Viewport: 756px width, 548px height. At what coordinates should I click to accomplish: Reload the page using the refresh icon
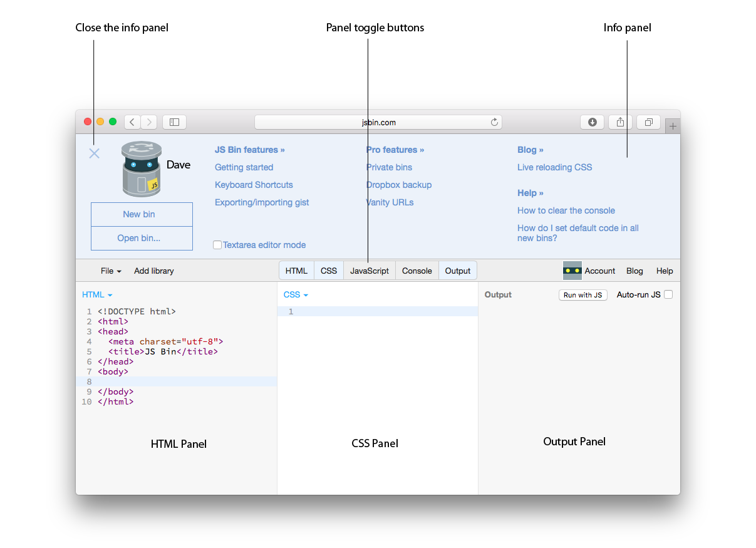[x=494, y=122]
